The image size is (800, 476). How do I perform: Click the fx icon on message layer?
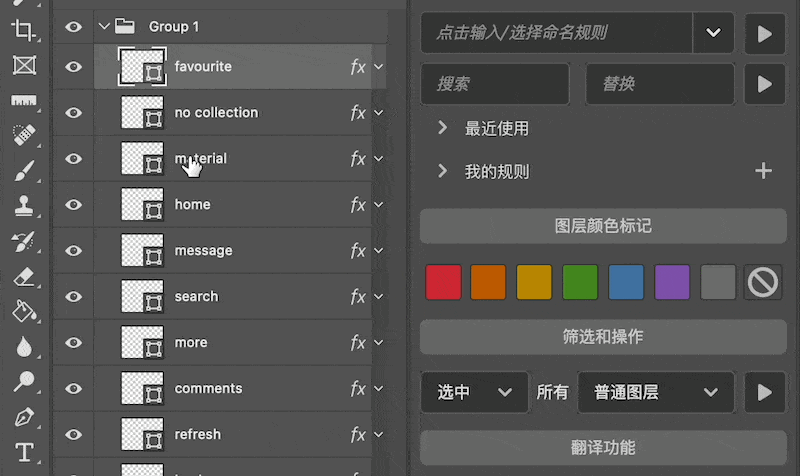coord(358,250)
